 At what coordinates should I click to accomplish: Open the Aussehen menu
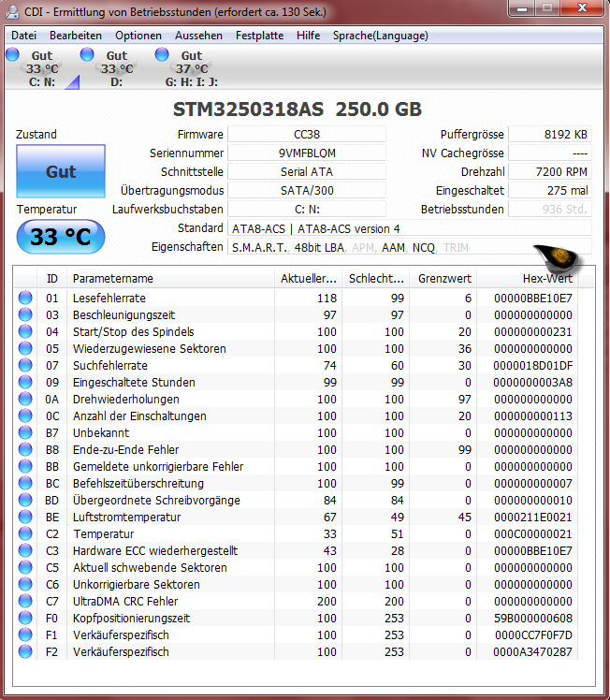pyautogui.click(x=198, y=36)
